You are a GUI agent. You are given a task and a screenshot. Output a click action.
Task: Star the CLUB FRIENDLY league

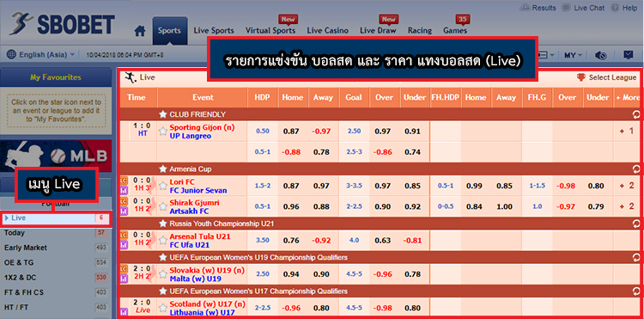[x=163, y=114]
